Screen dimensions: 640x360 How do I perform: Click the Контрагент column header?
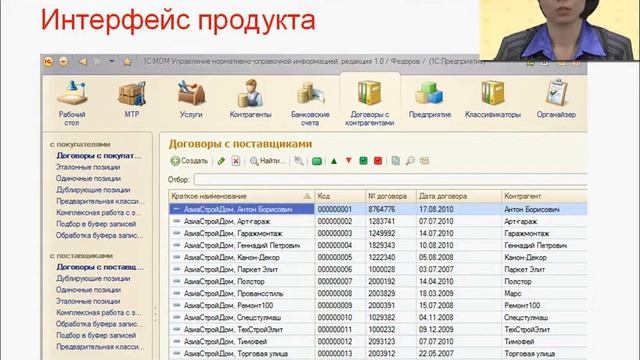click(x=544, y=196)
